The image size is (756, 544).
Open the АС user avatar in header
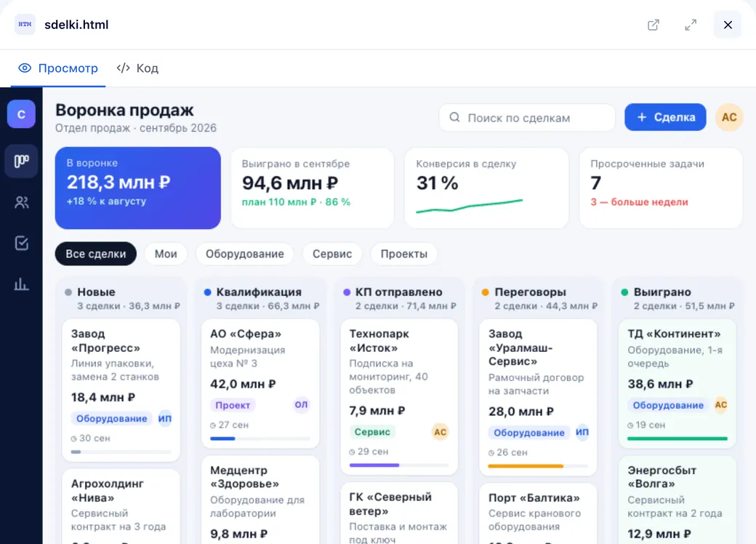pos(729,117)
